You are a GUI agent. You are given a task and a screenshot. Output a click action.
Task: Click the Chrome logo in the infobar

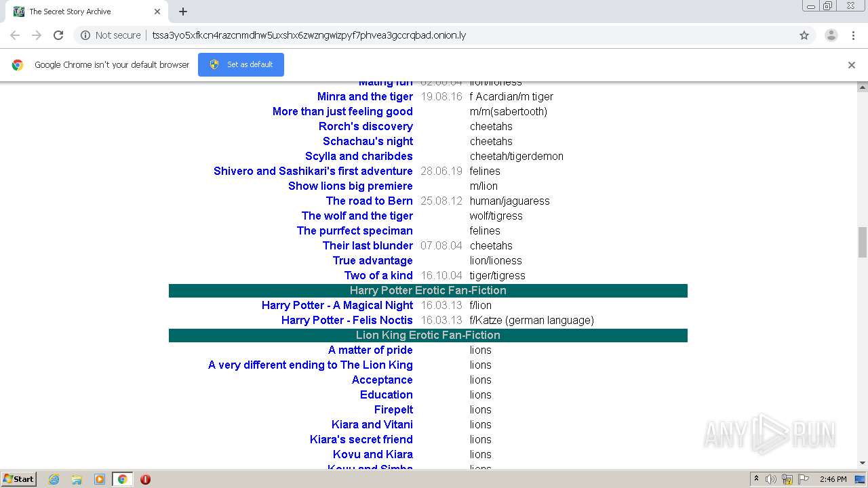(x=18, y=65)
